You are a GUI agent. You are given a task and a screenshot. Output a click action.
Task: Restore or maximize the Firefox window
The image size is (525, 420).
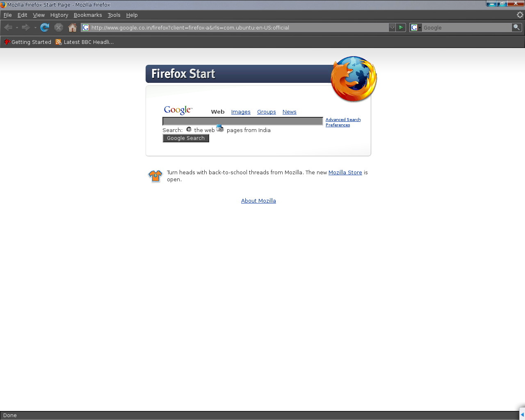point(502,4)
